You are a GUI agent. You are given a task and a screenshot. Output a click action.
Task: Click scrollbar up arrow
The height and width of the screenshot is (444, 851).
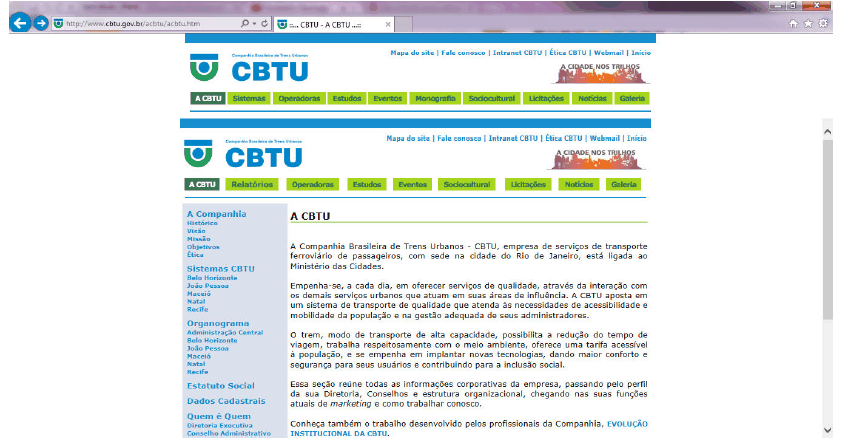pos(827,131)
